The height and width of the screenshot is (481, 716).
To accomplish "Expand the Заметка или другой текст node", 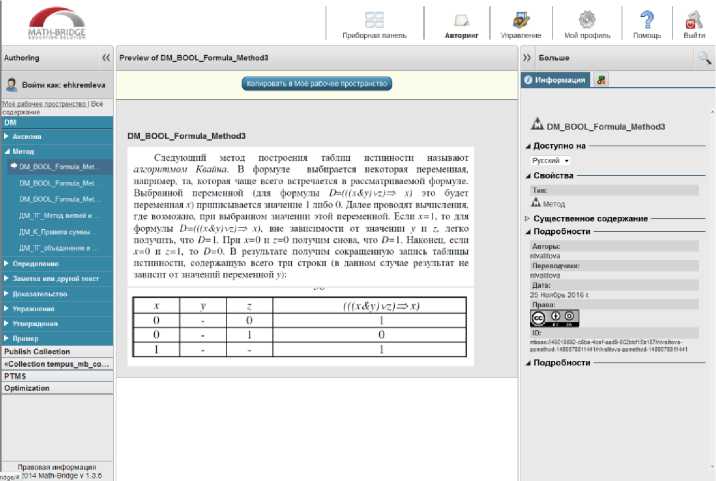I will coord(6,278).
